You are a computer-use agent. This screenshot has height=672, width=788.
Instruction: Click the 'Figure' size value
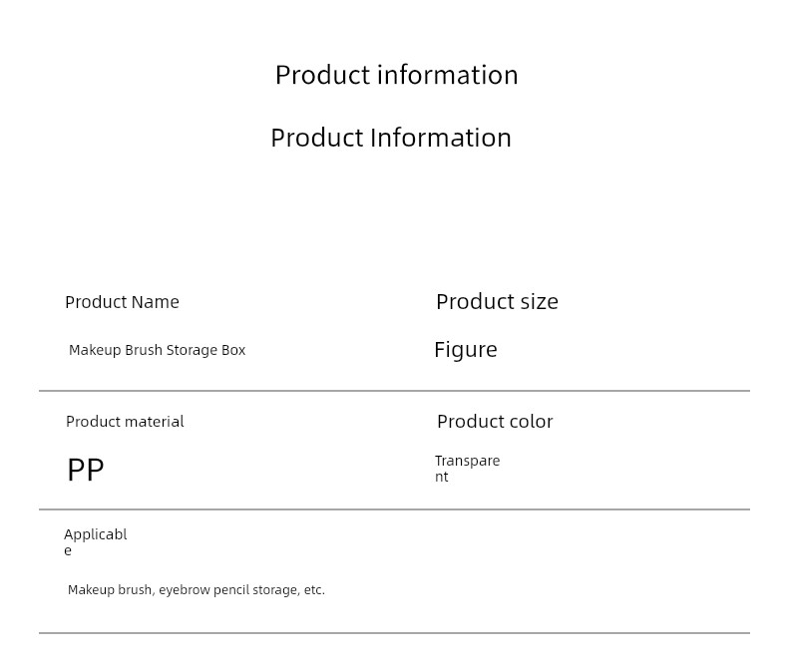pos(466,350)
